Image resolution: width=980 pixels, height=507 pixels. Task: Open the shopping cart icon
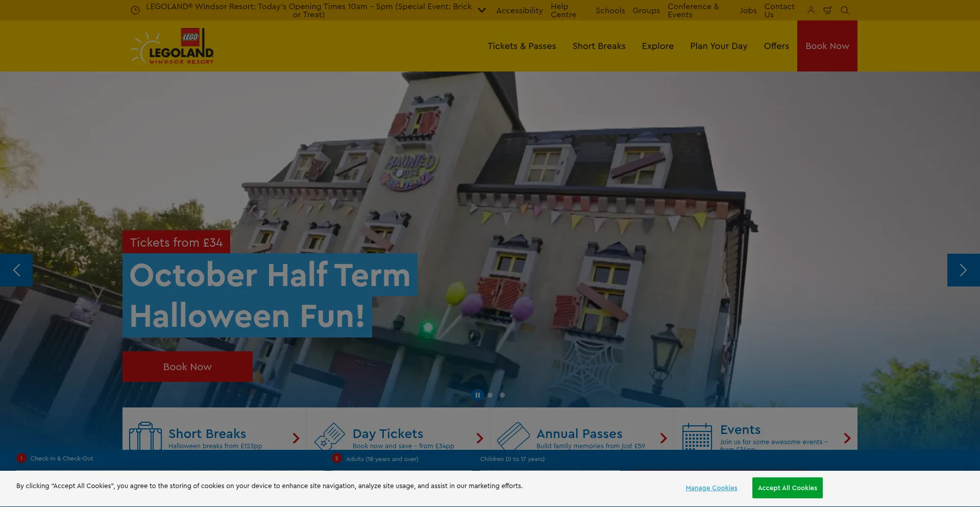tap(827, 10)
